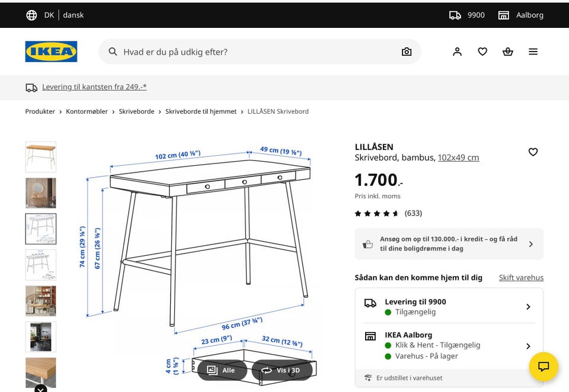Click the delivery truck icon beside 9900
The image size is (569, 392).
pos(455,15)
